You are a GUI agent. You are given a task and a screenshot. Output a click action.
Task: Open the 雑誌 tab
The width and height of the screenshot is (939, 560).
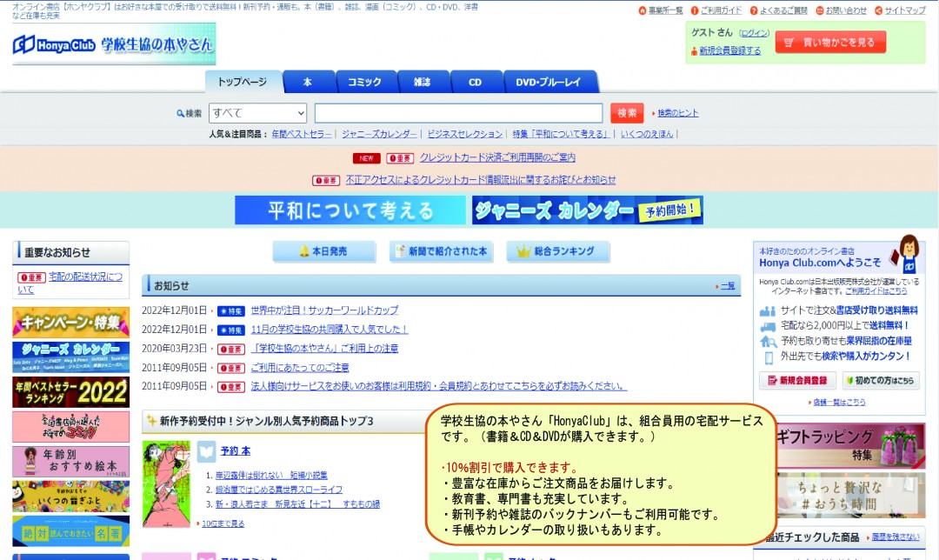423,82
